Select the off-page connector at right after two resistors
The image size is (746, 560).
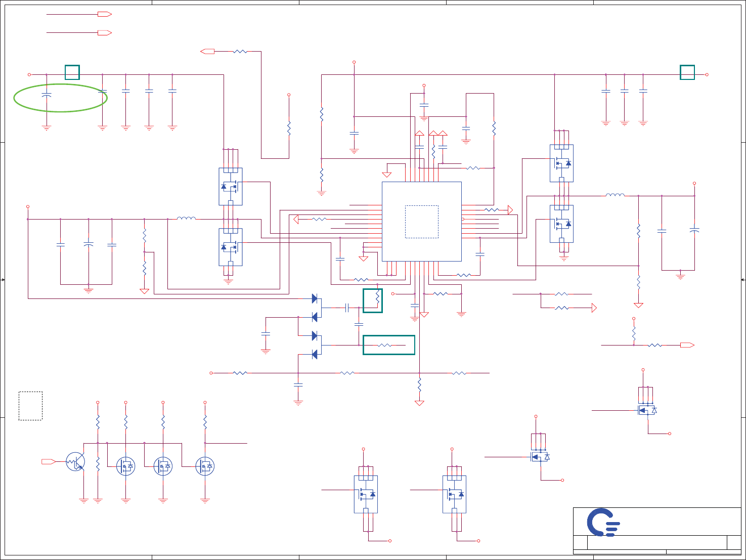click(687, 345)
